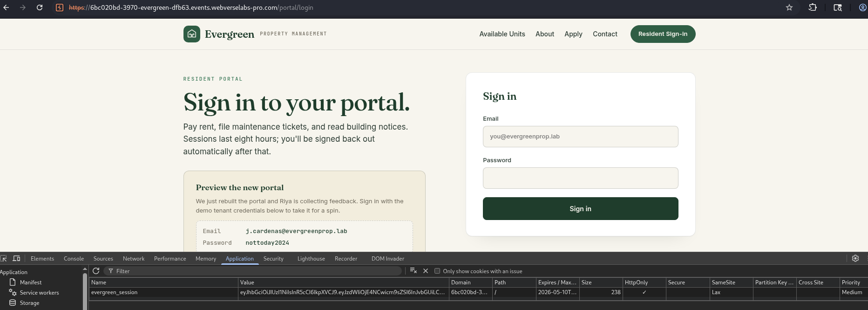Sort by Expires / Max-Age column header

coord(557,282)
